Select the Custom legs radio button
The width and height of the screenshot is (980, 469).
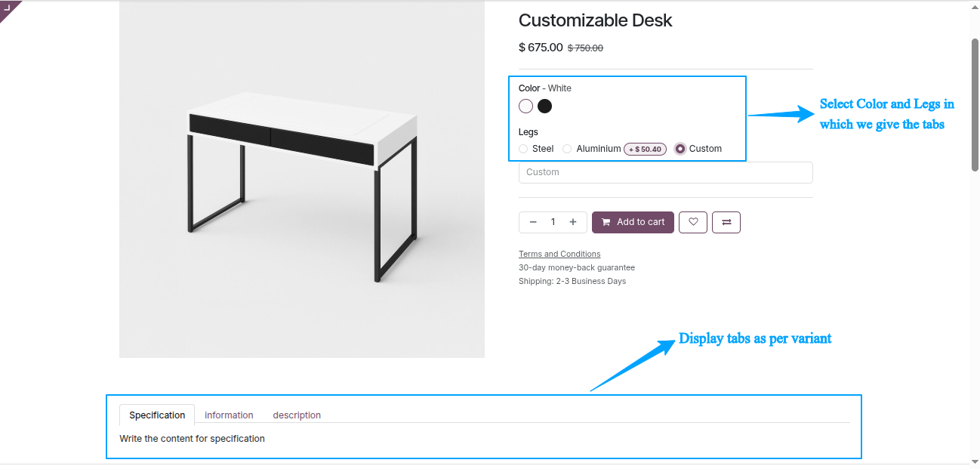coord(680,149)
